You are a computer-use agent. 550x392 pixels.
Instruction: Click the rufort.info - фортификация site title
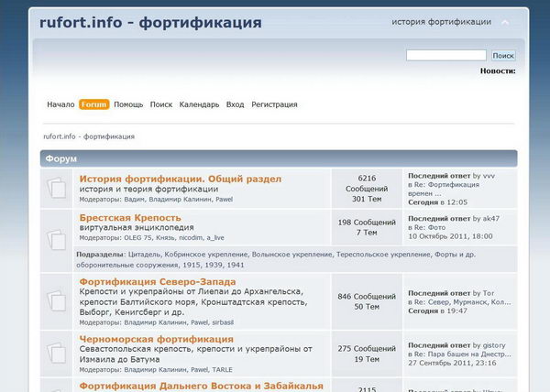coord(150,22)
